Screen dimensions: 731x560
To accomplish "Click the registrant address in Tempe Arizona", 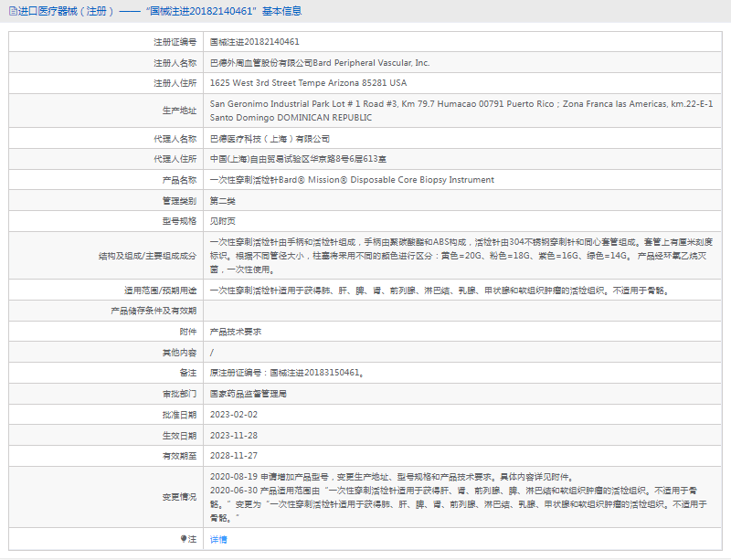I will (x=308, y=82).
